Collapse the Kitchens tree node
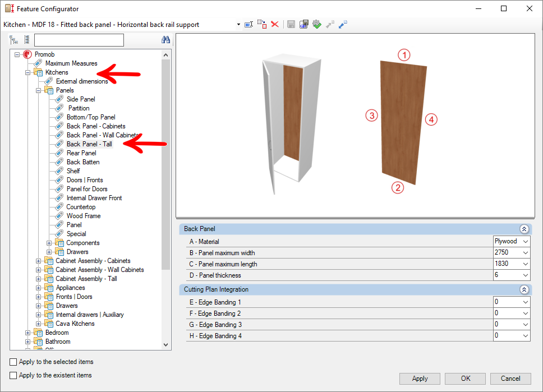This screenshot has width=543, height=392. (27, 72)
